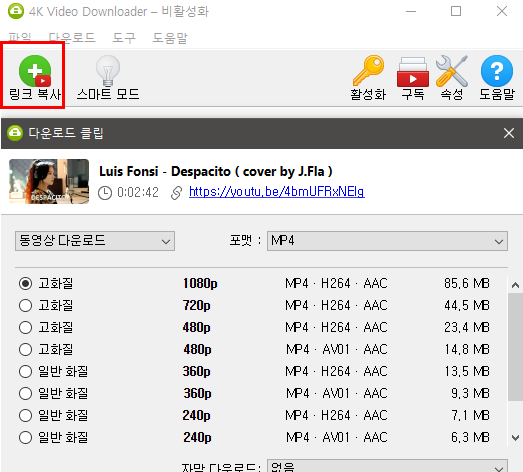The image size is (523, 472).
Task: Open 도움말 question mark icon
Action: pos(497,71)
